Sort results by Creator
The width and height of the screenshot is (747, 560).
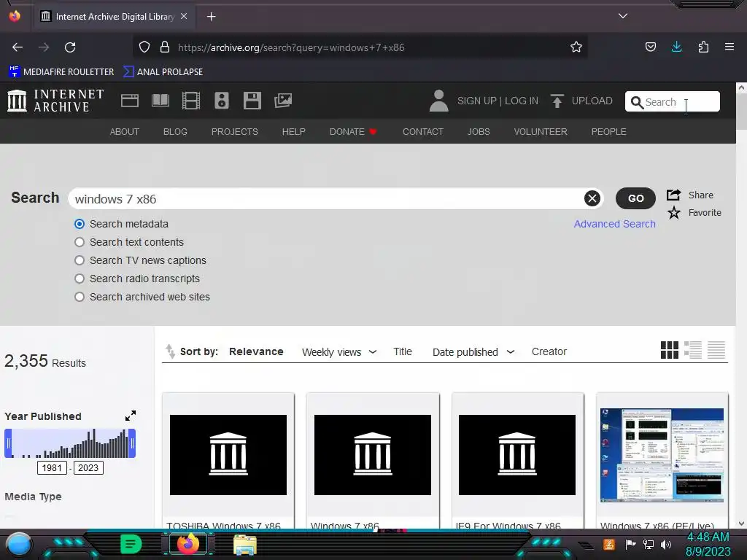pos(549,351)
